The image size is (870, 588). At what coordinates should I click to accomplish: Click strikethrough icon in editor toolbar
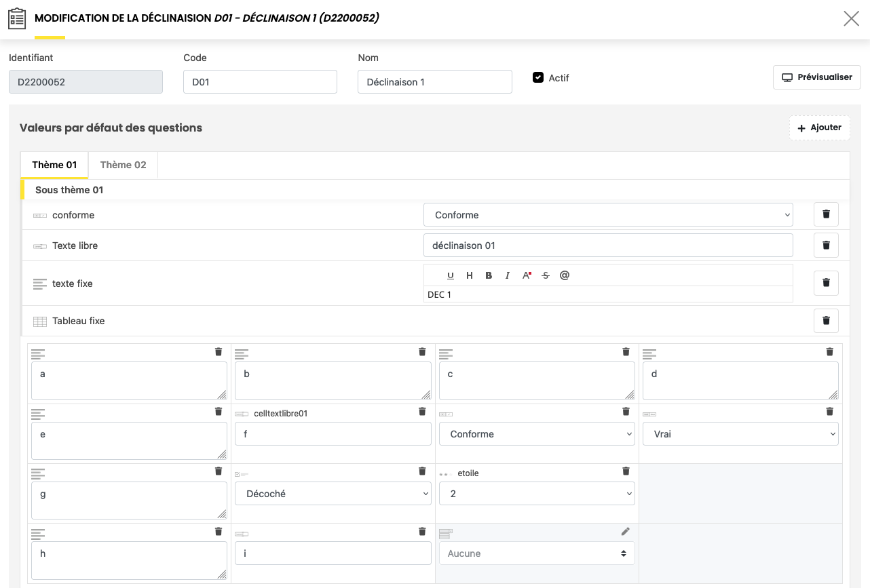(x=546, y=275)
